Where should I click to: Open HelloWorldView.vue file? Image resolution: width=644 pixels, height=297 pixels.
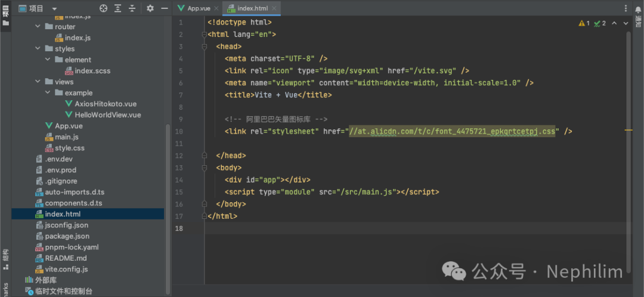pos(103,115)
